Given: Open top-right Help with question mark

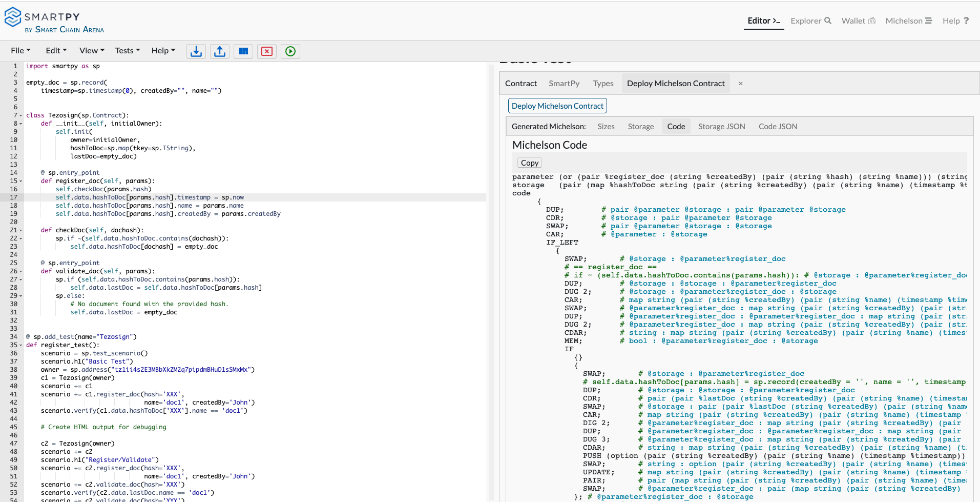Looking at the screenshot, I should pos(956,21).
